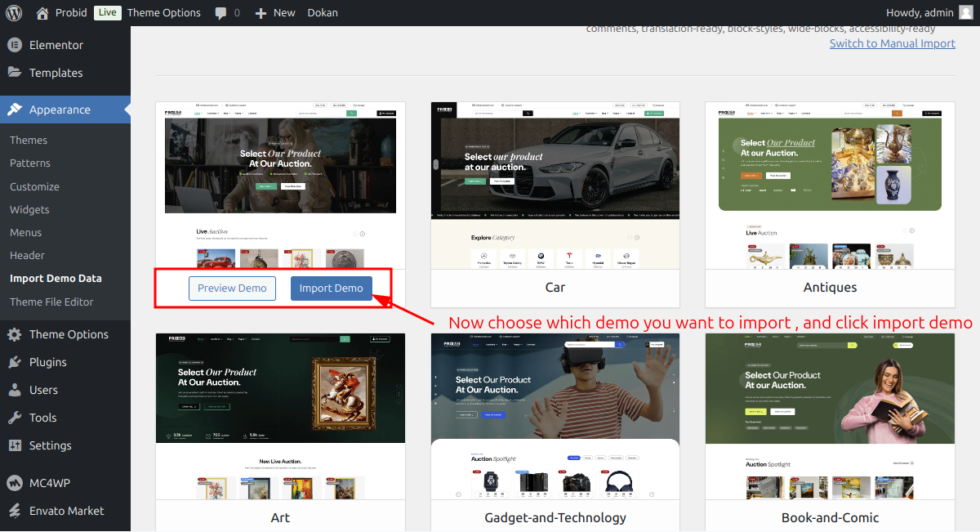The image size is (980, 532).
Task: Click the Templates folder icon
Action: [15, 72]
